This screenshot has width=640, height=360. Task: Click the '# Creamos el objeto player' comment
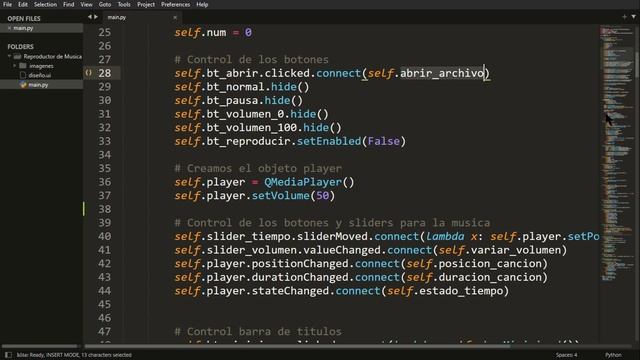[x=258, y=169]
